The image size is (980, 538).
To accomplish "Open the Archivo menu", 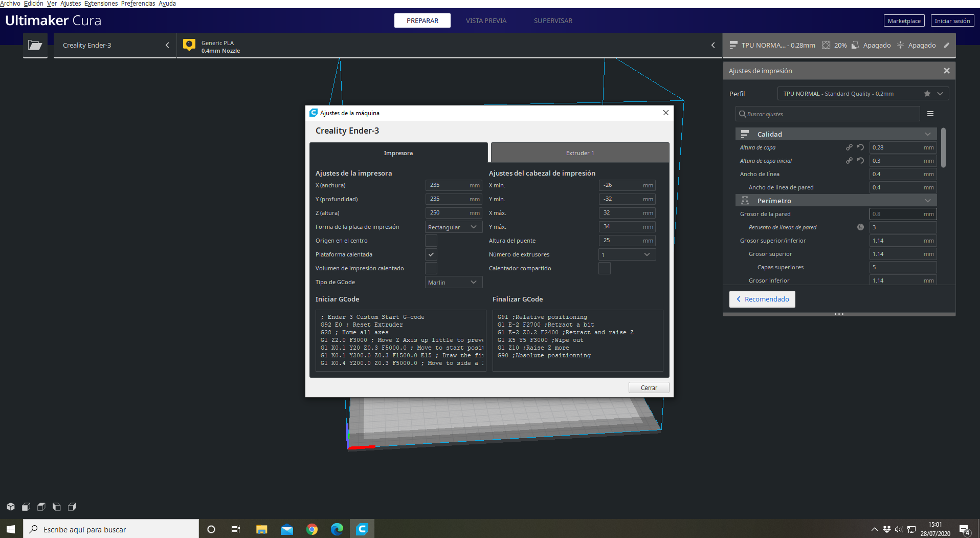I will click(10, 4).
